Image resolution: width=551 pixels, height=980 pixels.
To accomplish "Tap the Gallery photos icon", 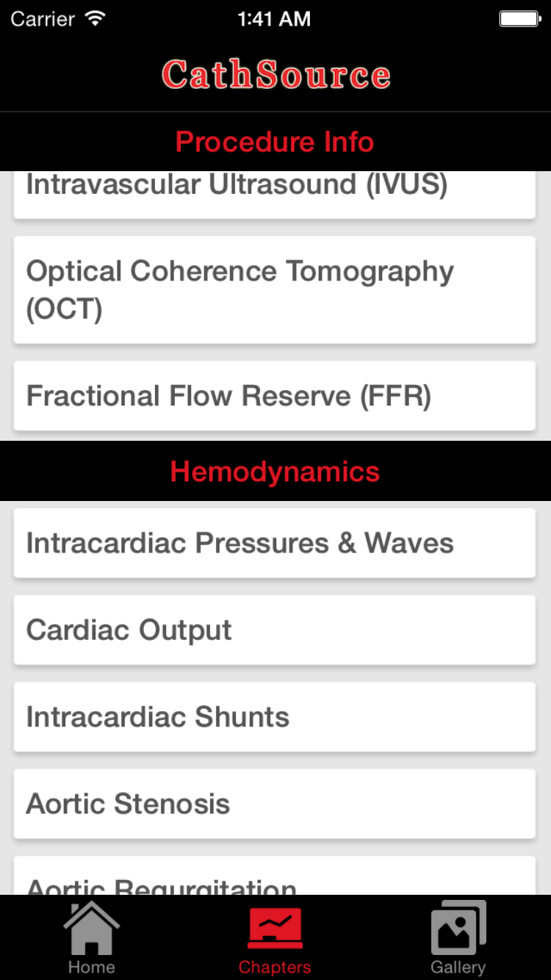I will point(458,928).
